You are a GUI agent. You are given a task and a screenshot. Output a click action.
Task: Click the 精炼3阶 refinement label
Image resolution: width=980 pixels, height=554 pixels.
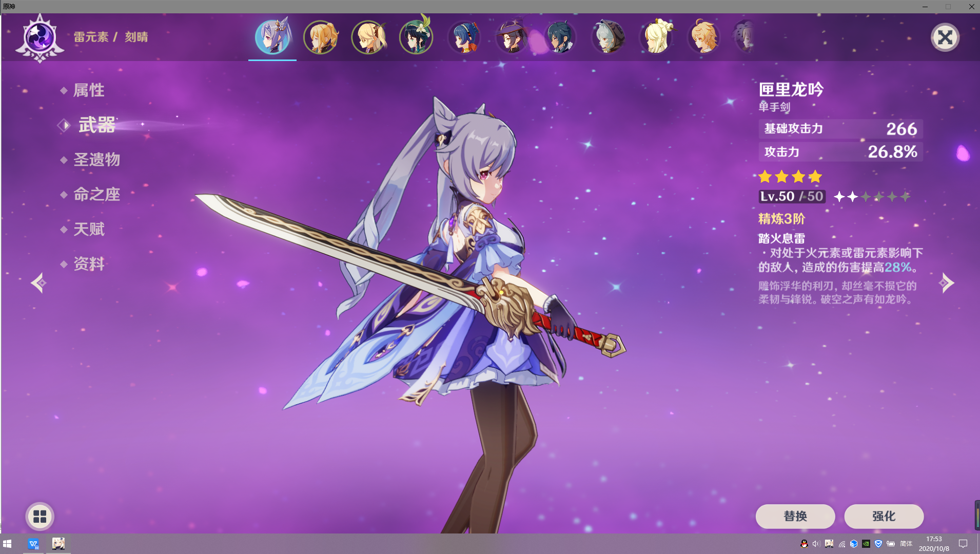[782, 219]
